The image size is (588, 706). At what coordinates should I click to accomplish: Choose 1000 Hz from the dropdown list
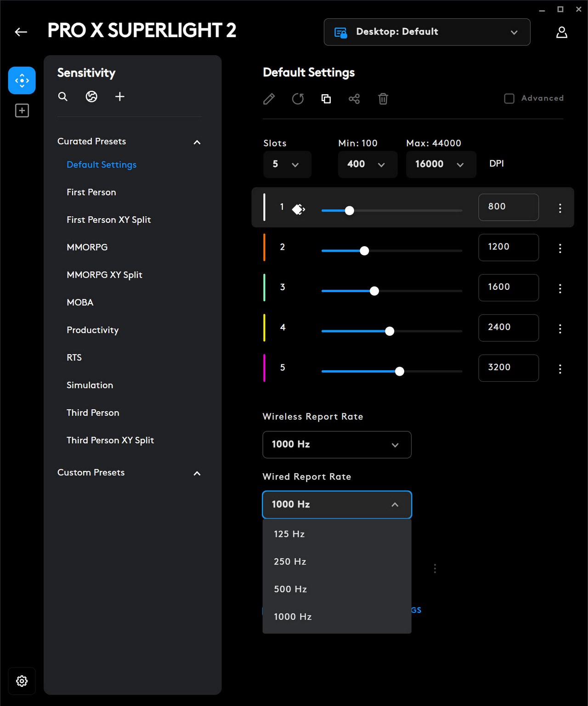point(337,617)
